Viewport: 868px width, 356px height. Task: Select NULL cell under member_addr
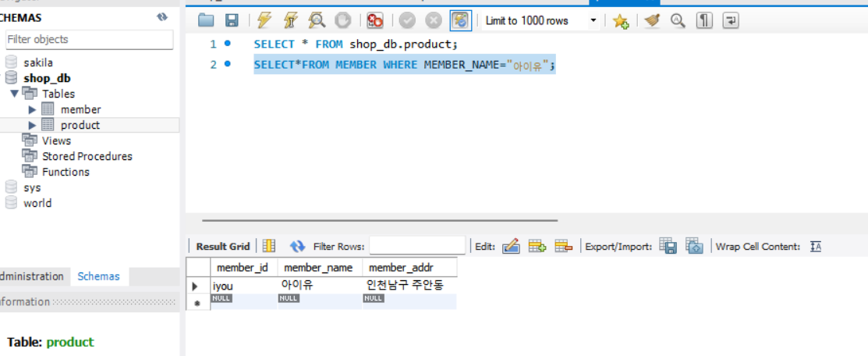click(x=409, y=301)
